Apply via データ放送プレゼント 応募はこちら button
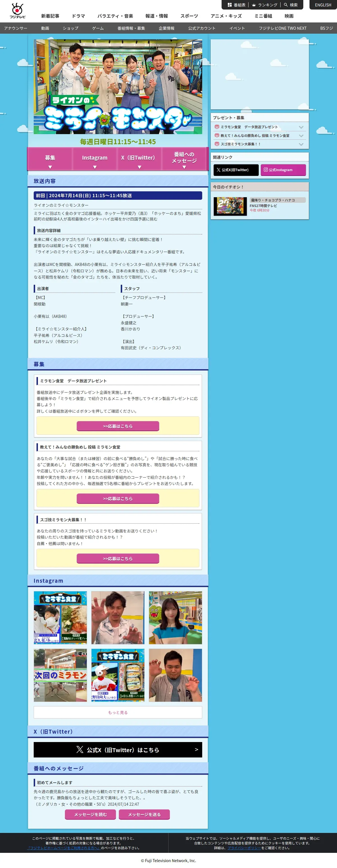The height and width of the screenshot is (868, 337). 118,426
